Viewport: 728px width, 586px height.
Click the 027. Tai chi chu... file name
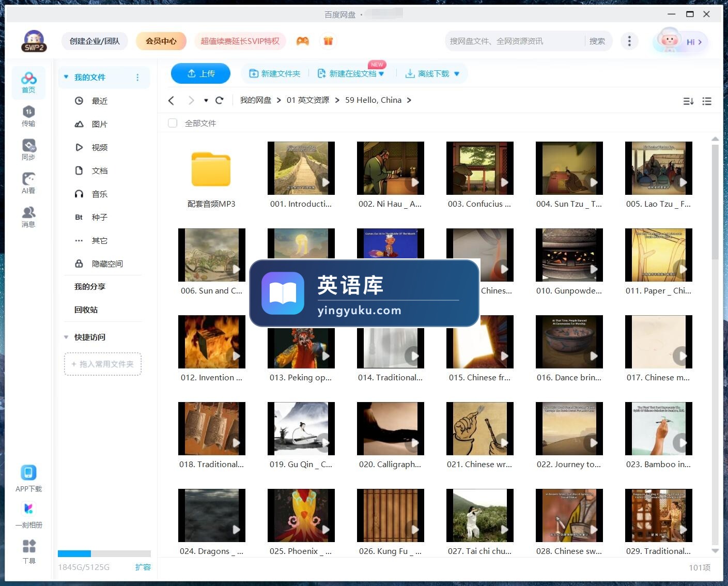(x=479, y=551)
